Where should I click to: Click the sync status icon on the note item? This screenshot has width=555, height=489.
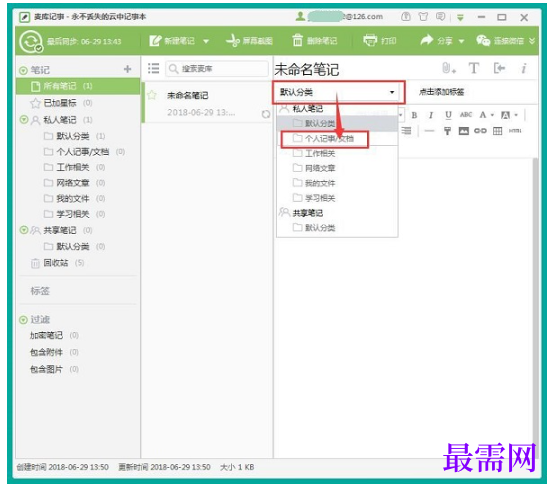click(265, 114)
